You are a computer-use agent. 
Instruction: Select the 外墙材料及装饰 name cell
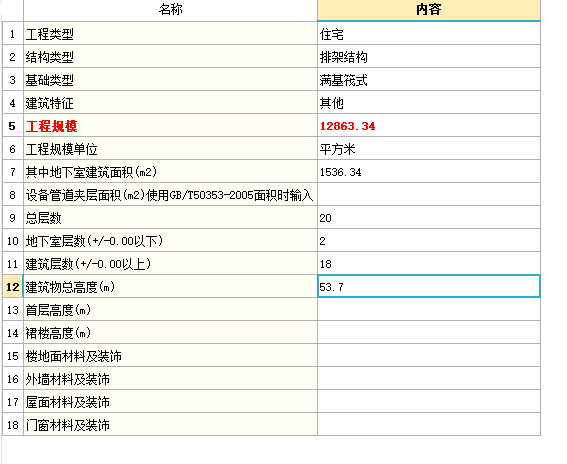pyautogui.click(x=170, y=378)
